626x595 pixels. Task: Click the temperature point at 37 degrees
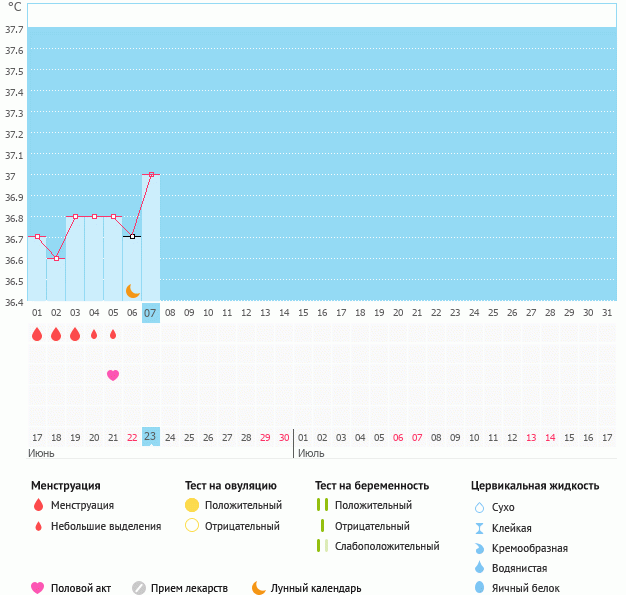coord(151,174)
